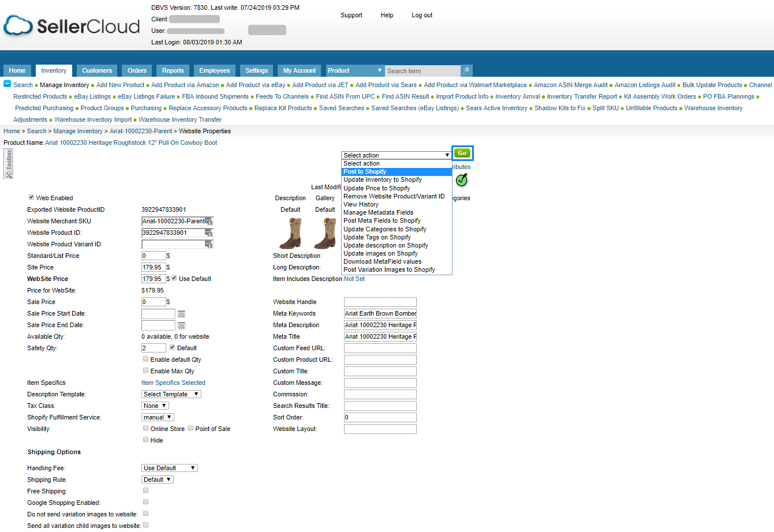Switch to the Orders tab

(x=137, y=70)
